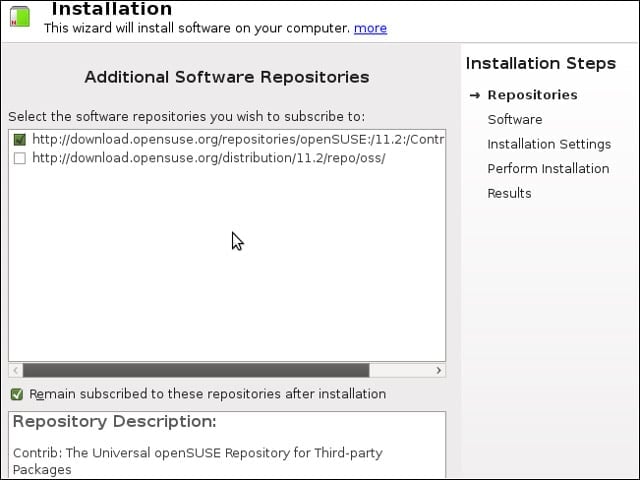Uncheck the openSUSE:/11.2:/Contrib repository checkbox
This screenshot has height=480, width=640.
pos(20,140)
